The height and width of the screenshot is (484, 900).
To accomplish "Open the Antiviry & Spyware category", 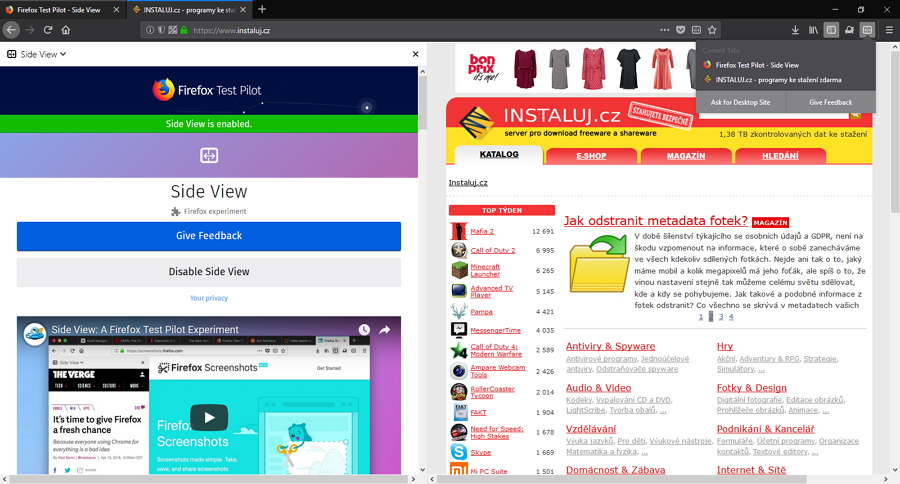I will 610,346.
